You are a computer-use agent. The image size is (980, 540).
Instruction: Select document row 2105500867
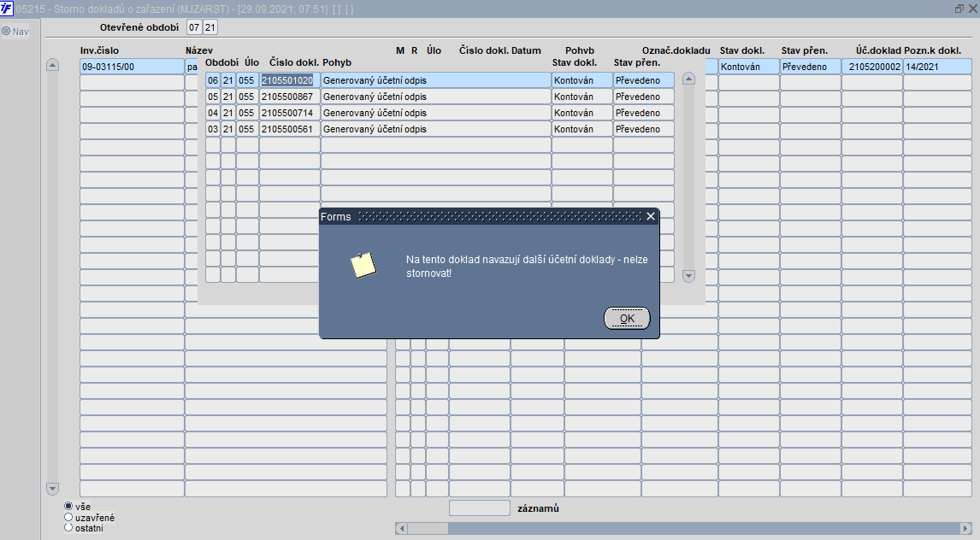pos(440,97)
